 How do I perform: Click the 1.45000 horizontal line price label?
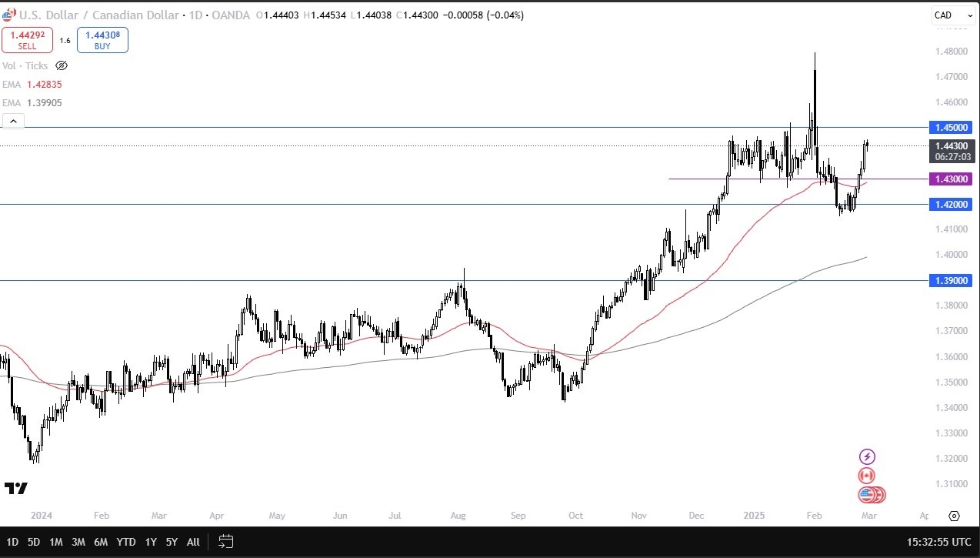pyautogui.click(x=952, y=127)
